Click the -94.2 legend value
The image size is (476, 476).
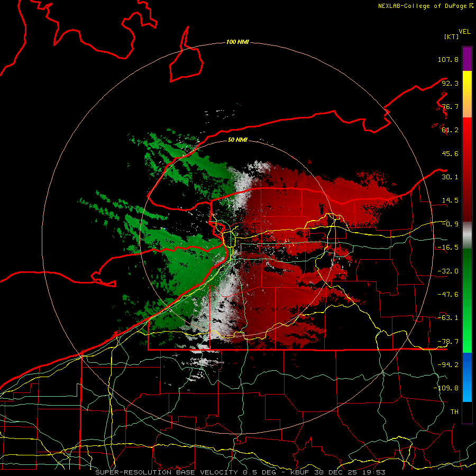coord(448,365)
